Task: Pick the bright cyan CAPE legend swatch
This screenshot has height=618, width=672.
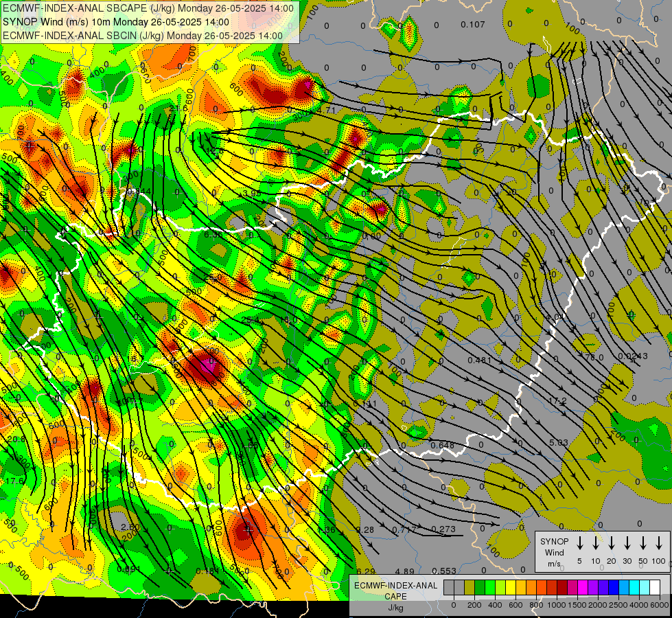Action: (634, 587)
